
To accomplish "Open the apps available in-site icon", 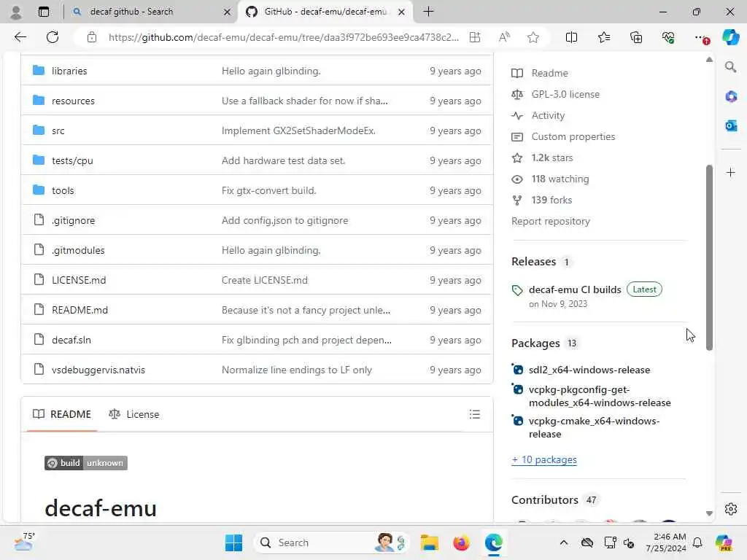I will (475, 37).
